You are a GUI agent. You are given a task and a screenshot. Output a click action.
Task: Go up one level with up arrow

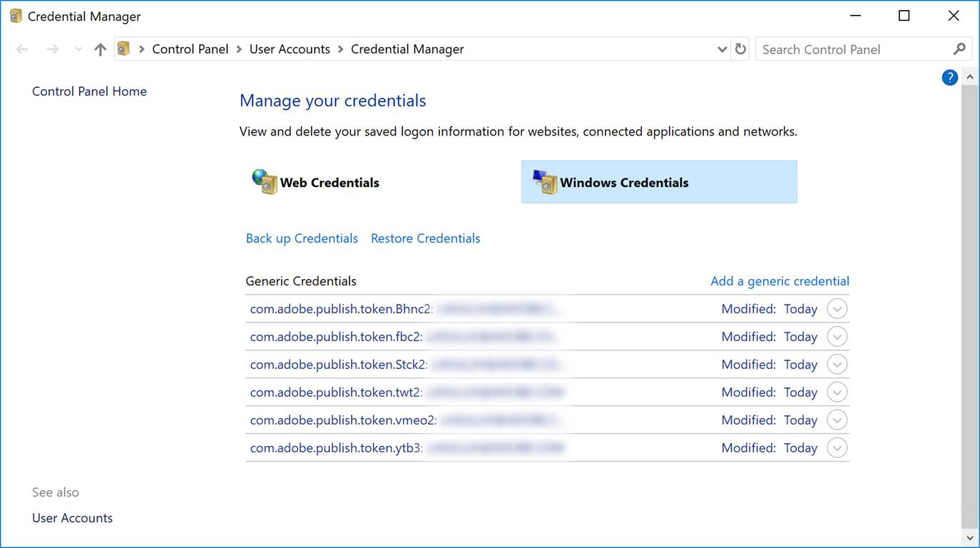(101, 49)
